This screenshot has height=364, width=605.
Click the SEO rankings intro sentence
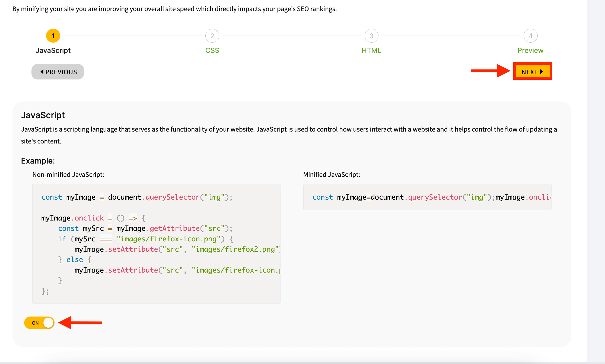174,9
